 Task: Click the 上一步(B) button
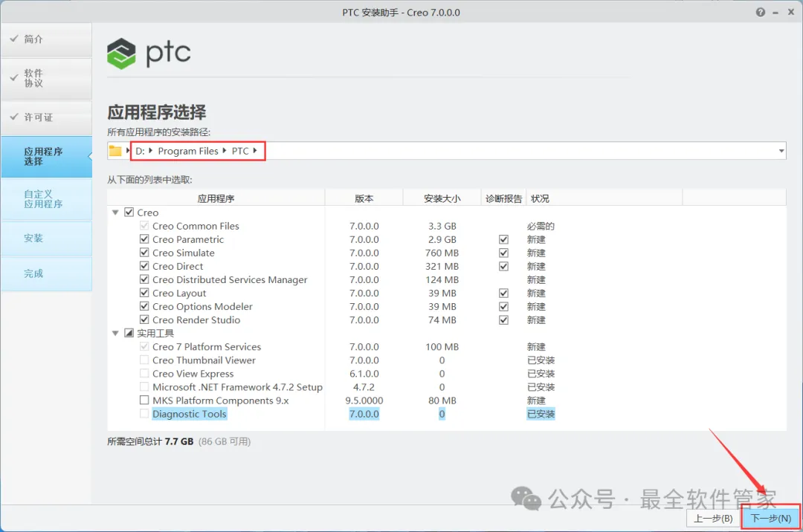[x=713, y=518]
